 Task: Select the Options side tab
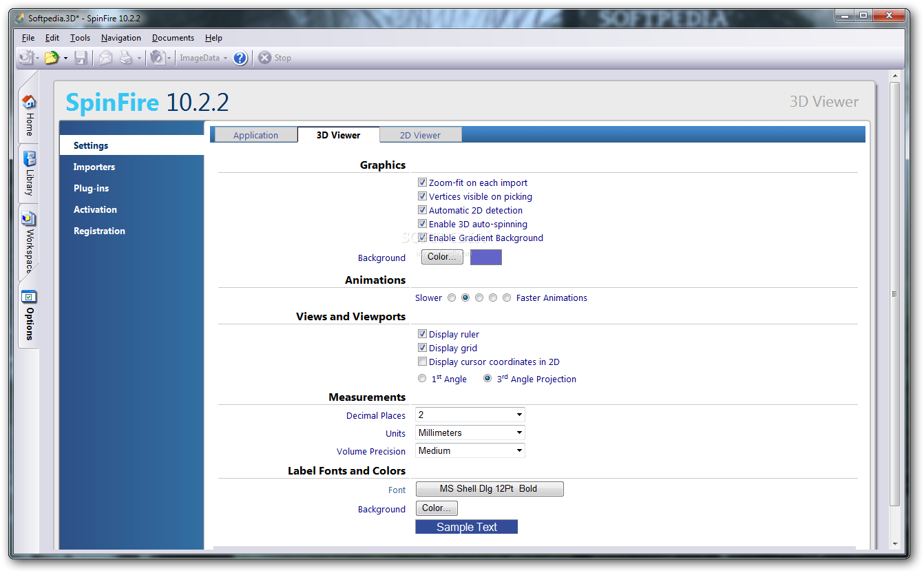coord(29,316)
